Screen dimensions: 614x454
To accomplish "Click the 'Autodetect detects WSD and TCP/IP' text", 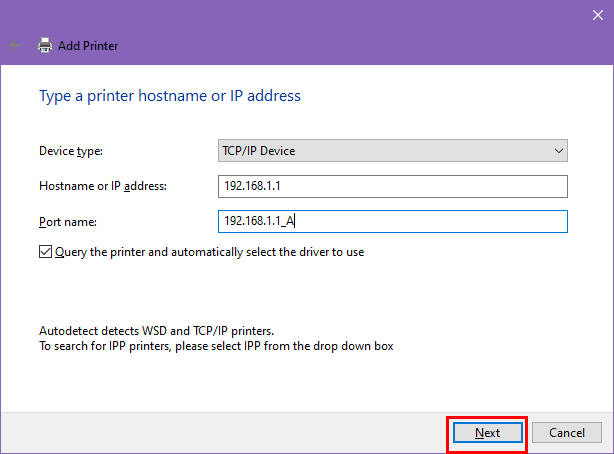I will pos(156,330).
